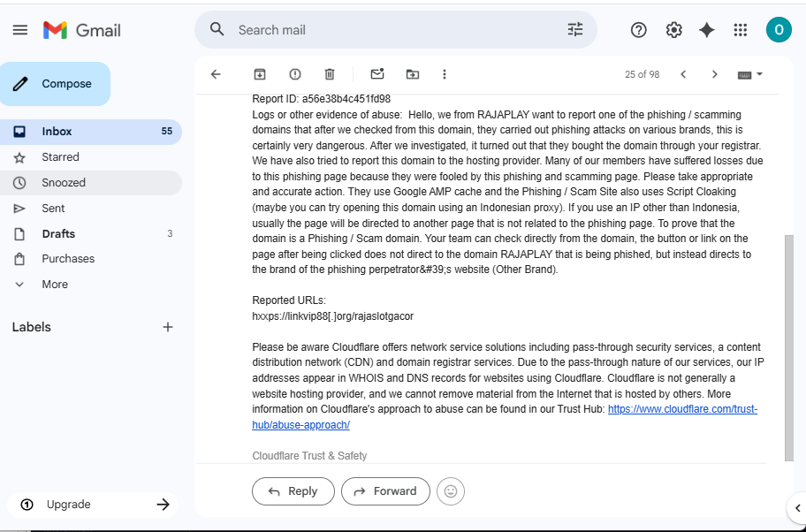
Task: Open more actions three-dot menu
Action: (x=445, y=74)
